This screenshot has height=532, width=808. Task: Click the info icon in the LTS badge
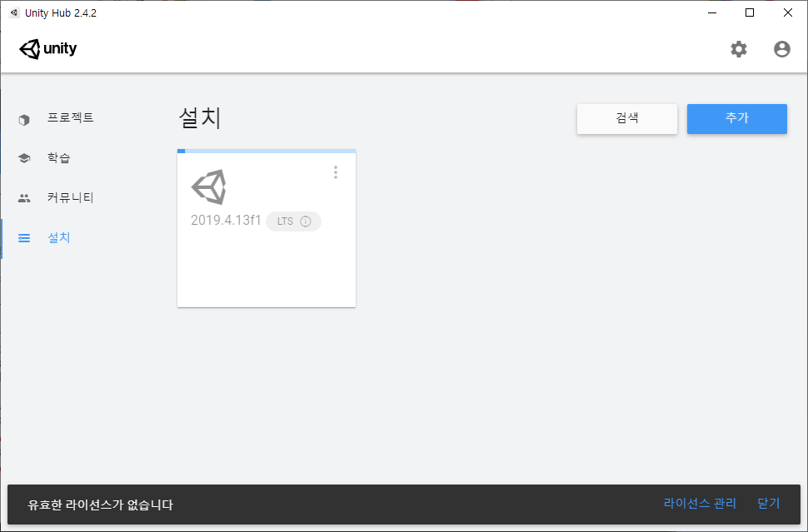(x=306, y=221)
